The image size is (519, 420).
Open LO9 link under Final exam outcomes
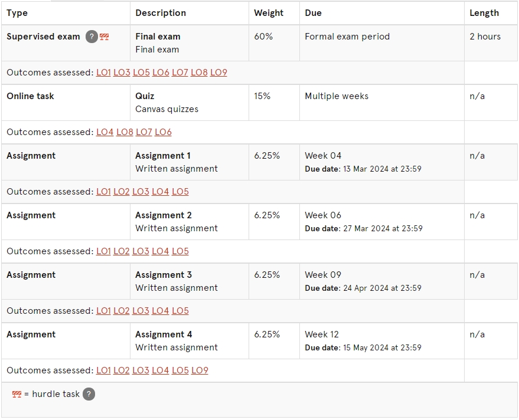pyautogui.click(x=219, y=73)
